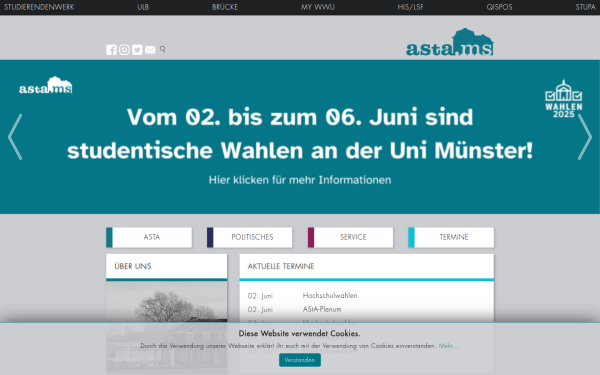Open the Aktuelle Termine heading

click(x=281, y=266)
